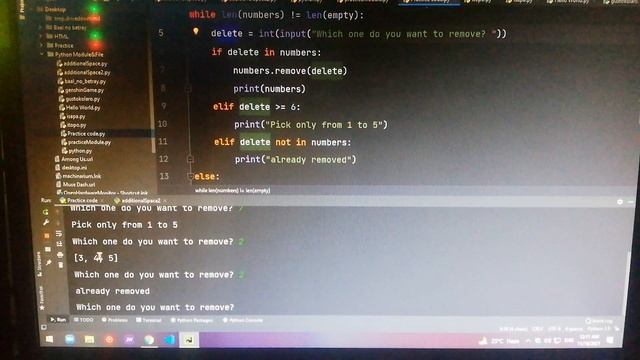Switch to Practice code run tab
Viewport: 640px width, 360px height.
79,200
